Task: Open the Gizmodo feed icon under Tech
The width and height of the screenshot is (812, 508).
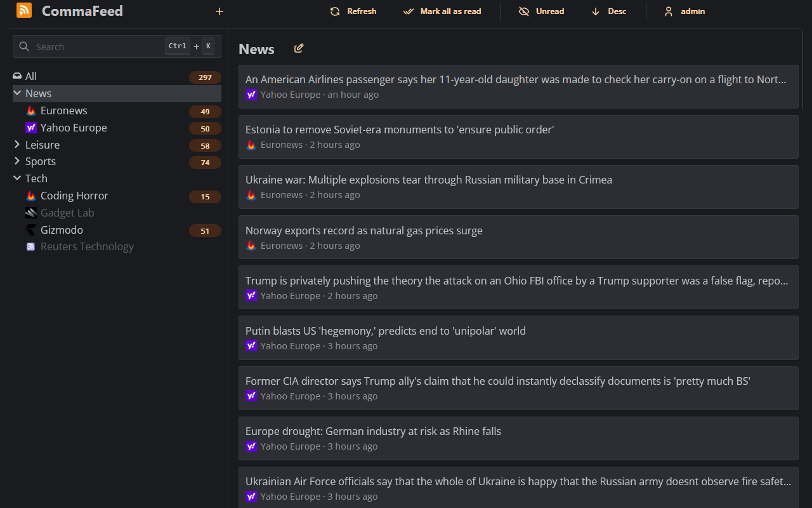Action: [30, 229]
